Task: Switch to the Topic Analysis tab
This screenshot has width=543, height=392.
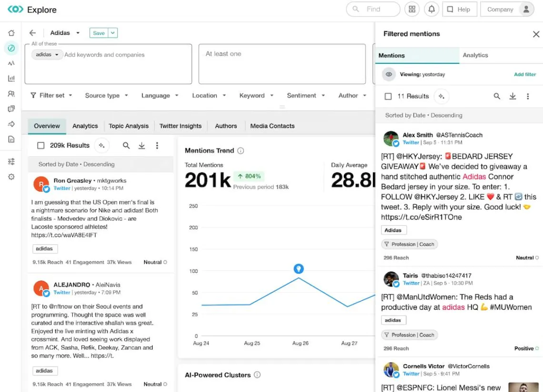Action: tap(129, 126)
